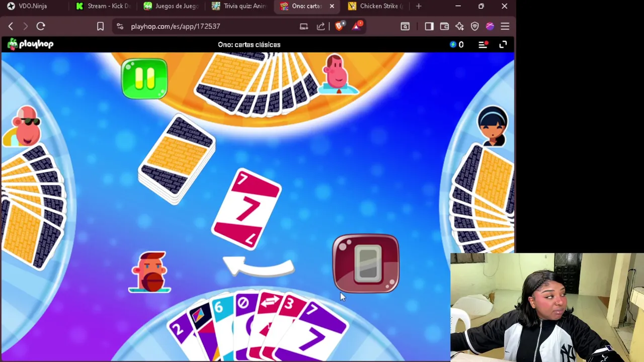Draw a card from the deck pile
Image resolution: width=644 pixels, height=362 pixels.
coord(177,159)
